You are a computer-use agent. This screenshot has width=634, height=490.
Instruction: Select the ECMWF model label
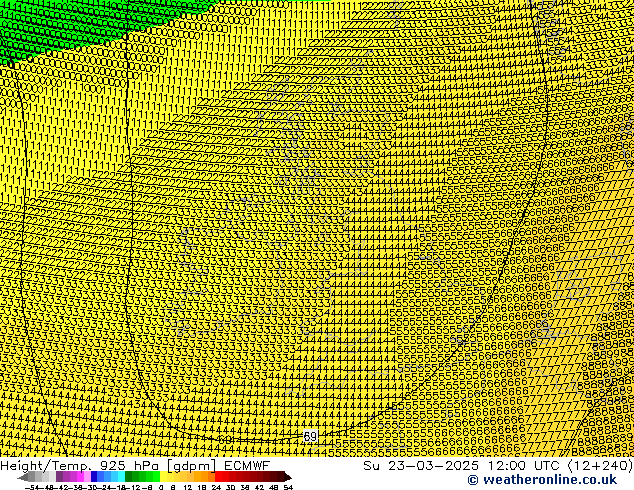tap(246, 465)
